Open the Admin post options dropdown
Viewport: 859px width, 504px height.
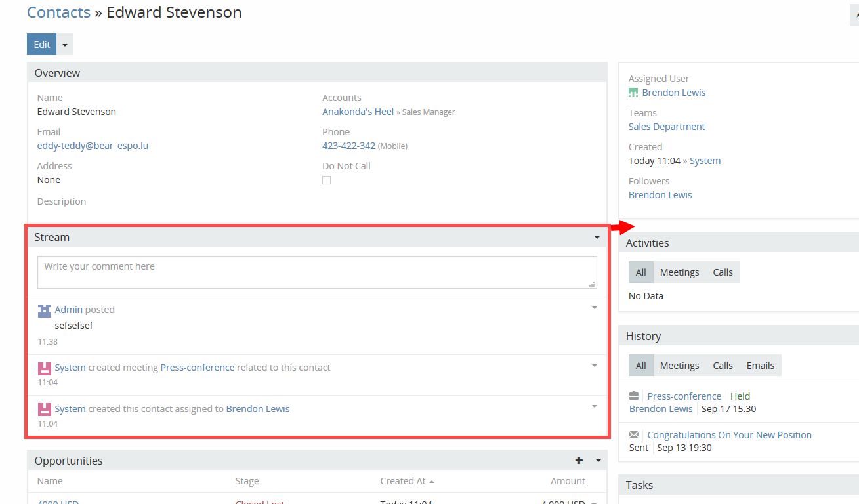(594, 308)
